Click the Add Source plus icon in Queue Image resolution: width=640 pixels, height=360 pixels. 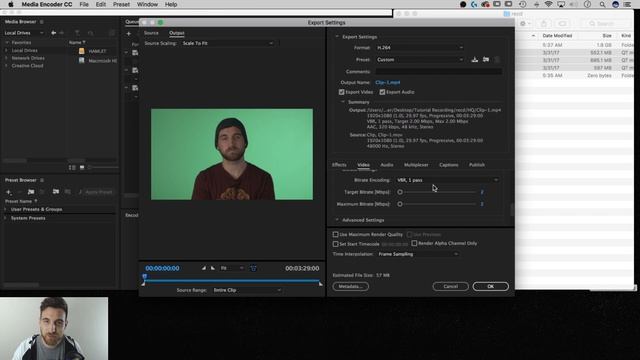[129, 33]
